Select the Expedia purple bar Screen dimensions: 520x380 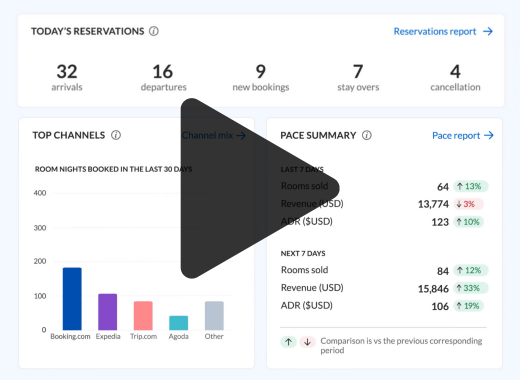coord(108,312)
